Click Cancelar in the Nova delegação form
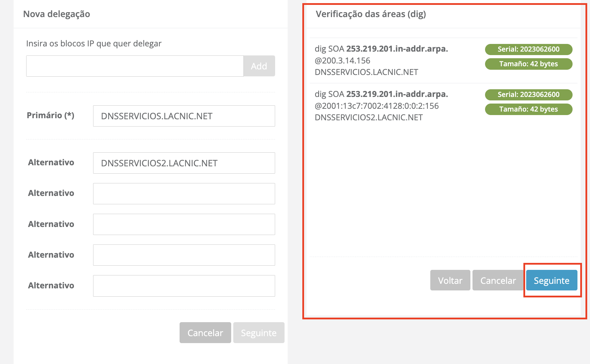 click(x=205, y=333)
